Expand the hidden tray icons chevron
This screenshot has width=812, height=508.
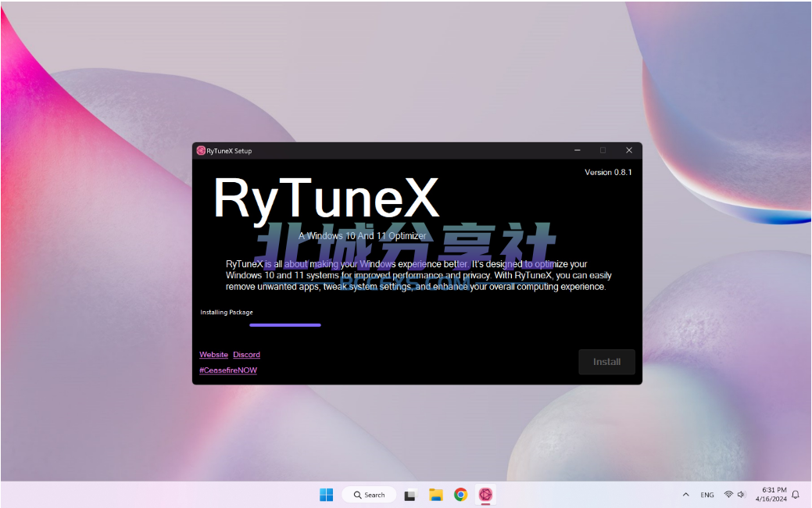coord(685,495)
